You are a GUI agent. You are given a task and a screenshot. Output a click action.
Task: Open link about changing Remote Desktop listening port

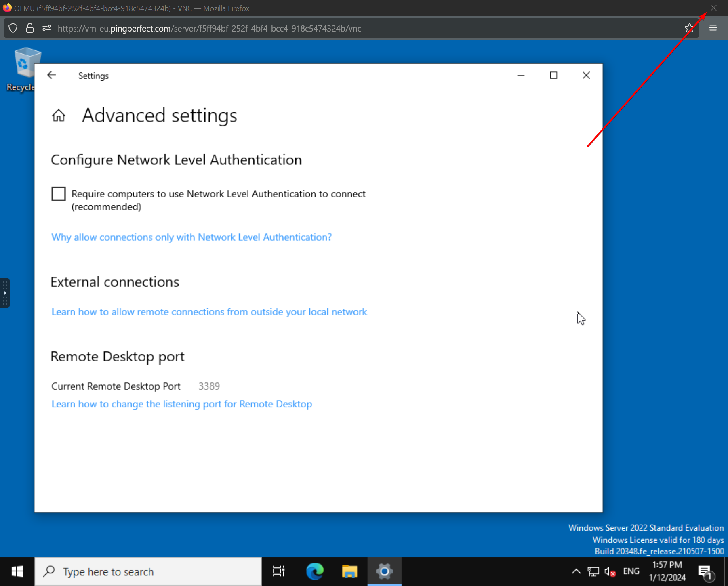coord(181,404)
